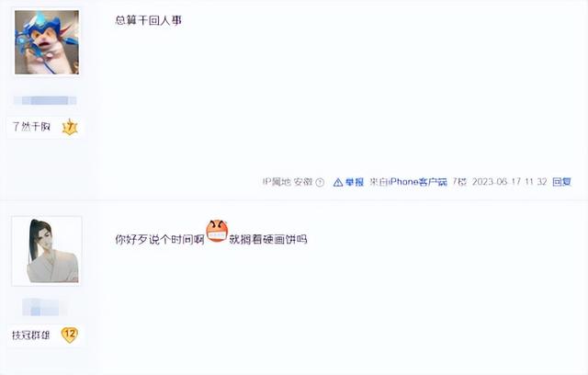Click the blue dragon creature avatar
The image size is (588, 375).
(47, 42)
